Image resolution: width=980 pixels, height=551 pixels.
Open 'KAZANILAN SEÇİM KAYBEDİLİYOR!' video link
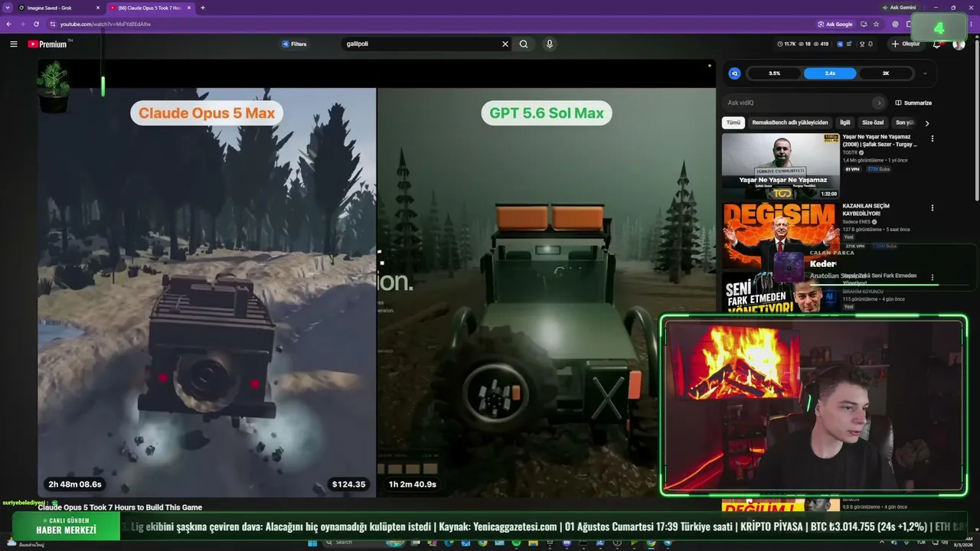[866, 209]
